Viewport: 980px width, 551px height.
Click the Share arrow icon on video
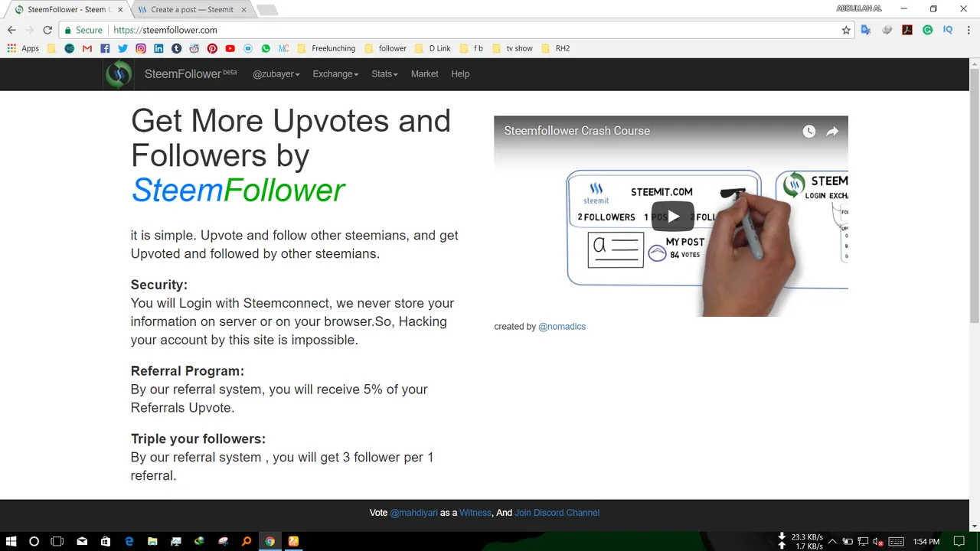832,132
